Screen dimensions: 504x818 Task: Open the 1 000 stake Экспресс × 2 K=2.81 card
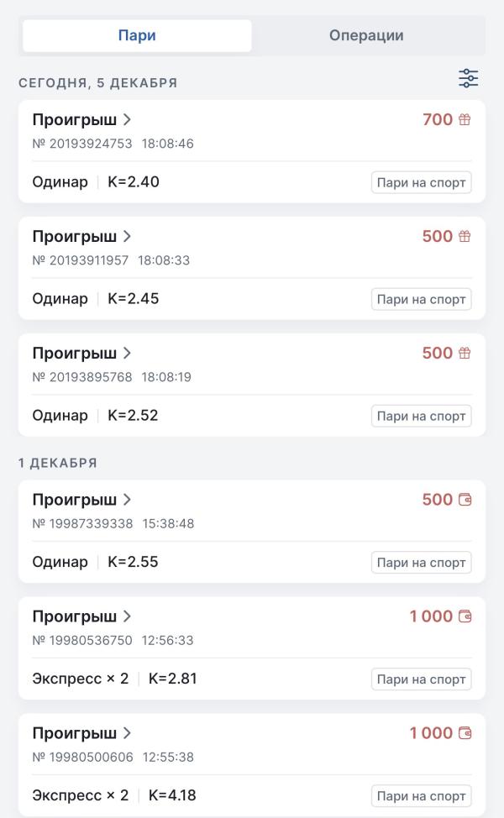click(x=252, y=648)
